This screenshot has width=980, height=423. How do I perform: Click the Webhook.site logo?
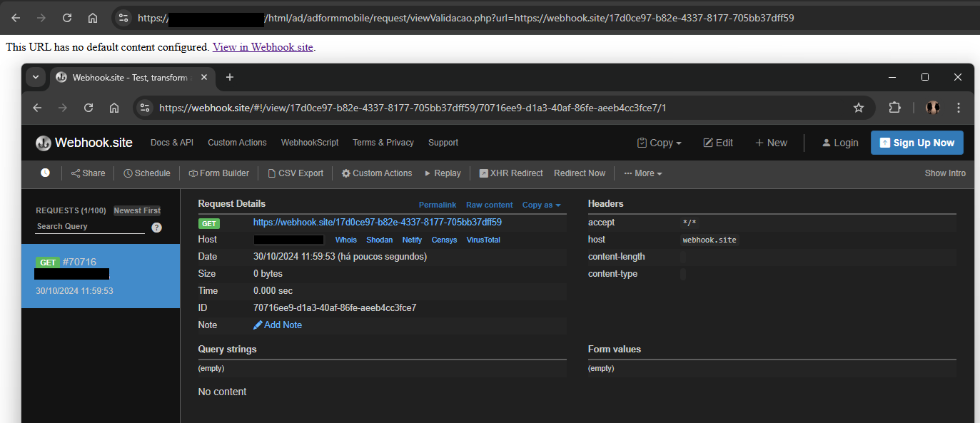(84, 143)
